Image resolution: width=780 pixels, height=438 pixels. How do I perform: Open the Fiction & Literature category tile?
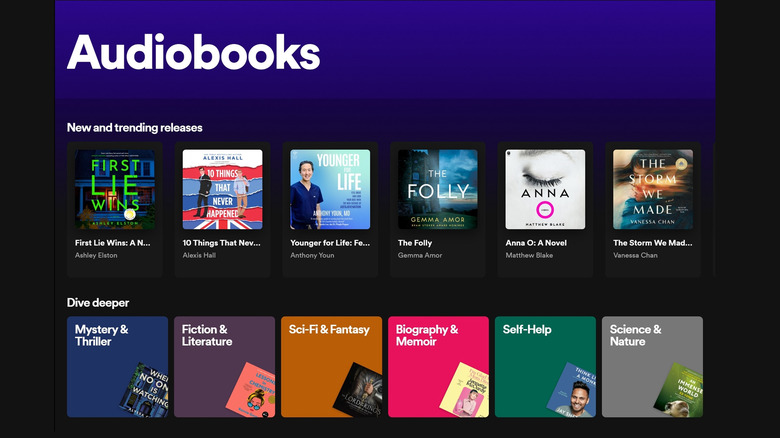click(224, 367)
